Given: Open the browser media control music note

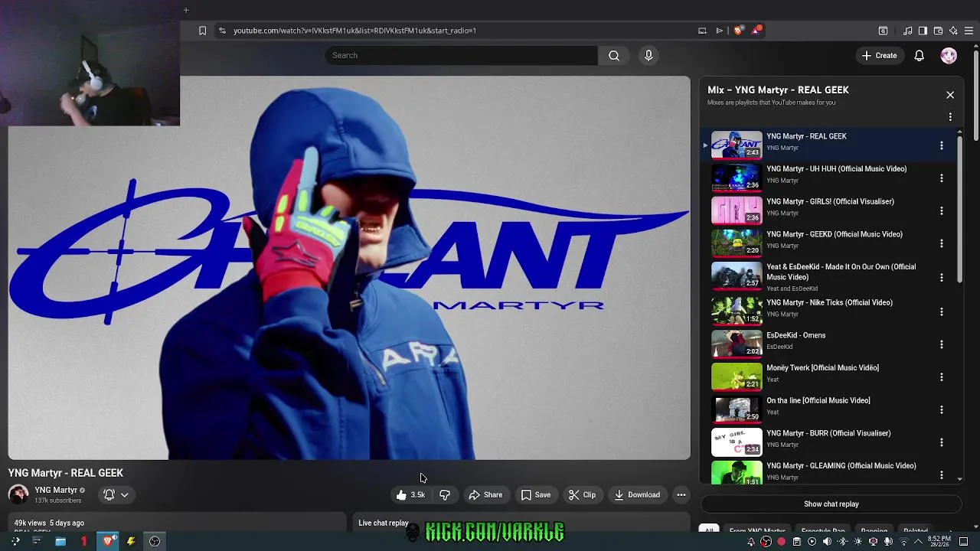Looking at the screenshot, I should [x=907, y=31].
